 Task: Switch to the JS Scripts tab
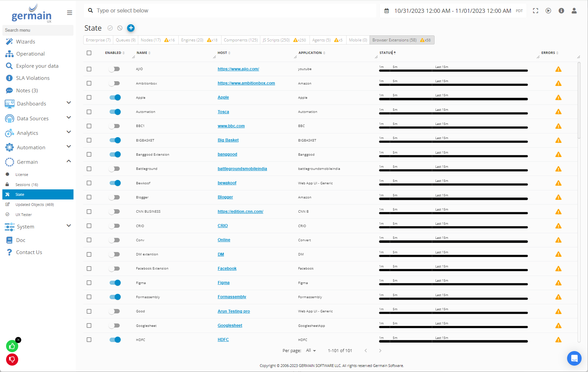(x=276, y=40)
